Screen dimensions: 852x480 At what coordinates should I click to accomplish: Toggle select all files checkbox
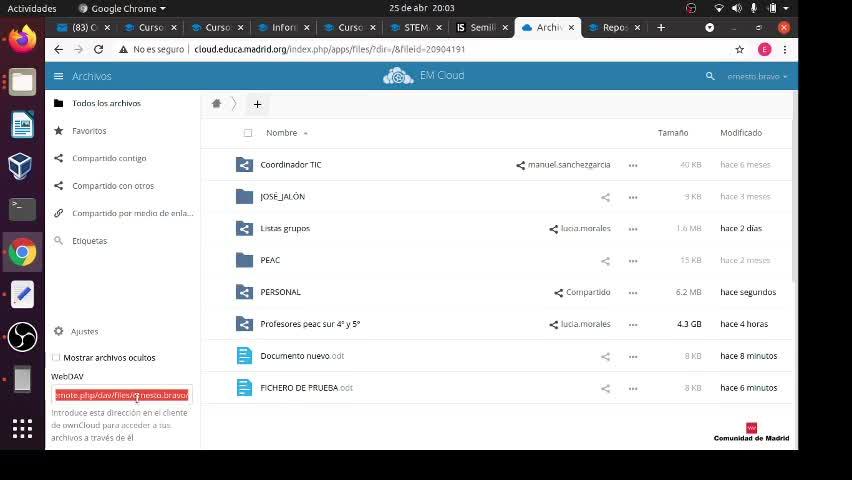248,133
